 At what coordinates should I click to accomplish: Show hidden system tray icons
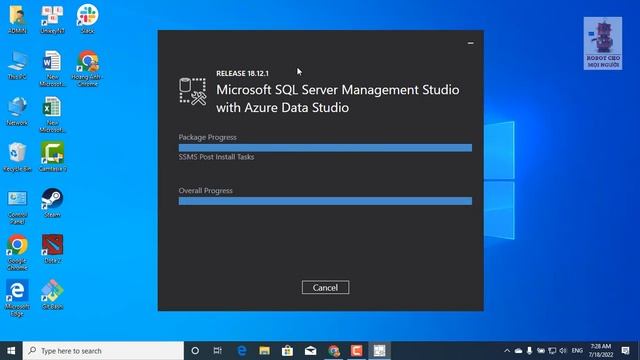pyautogui.click(x=507, y=351)
